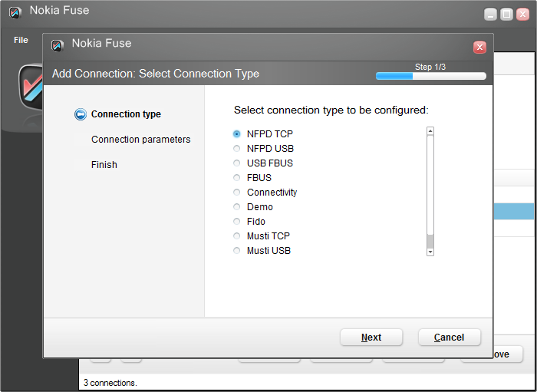Open the File menu
Screen dimensions: 537x392
21,40
